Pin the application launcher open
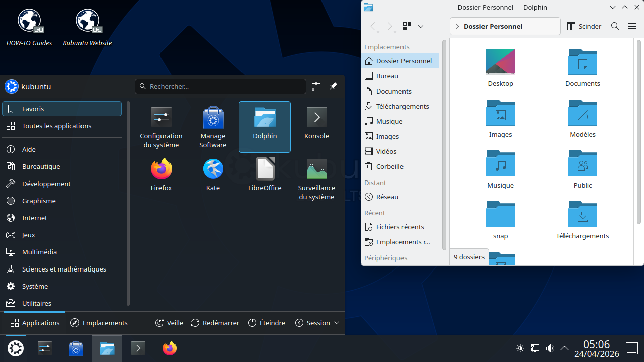Screen dimensions: 644x362 [x=333, y=86]
